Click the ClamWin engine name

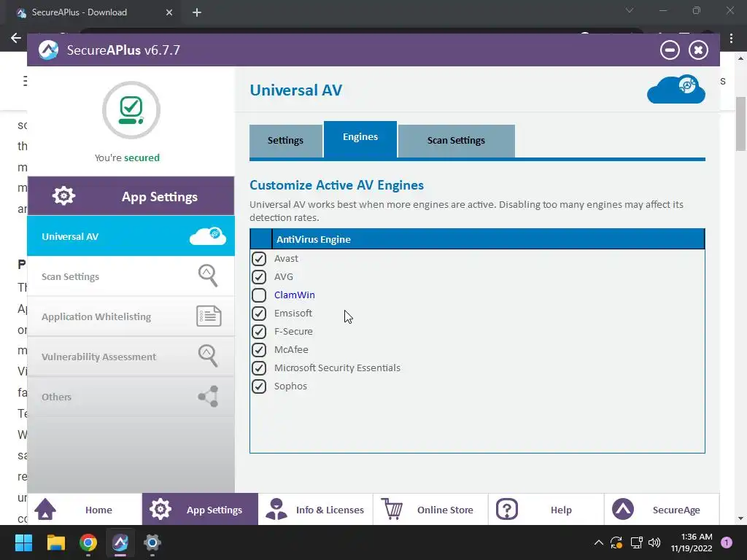(x=295, y=295)
